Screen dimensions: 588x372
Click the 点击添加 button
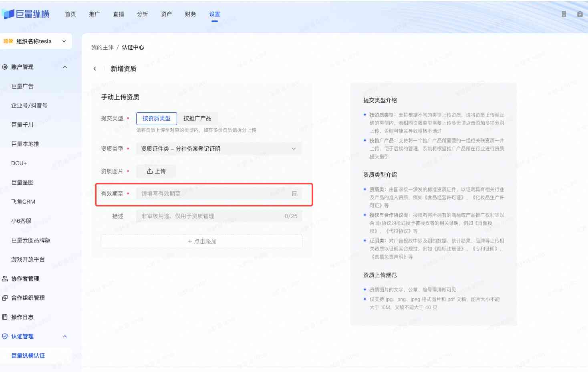[201, 241]
